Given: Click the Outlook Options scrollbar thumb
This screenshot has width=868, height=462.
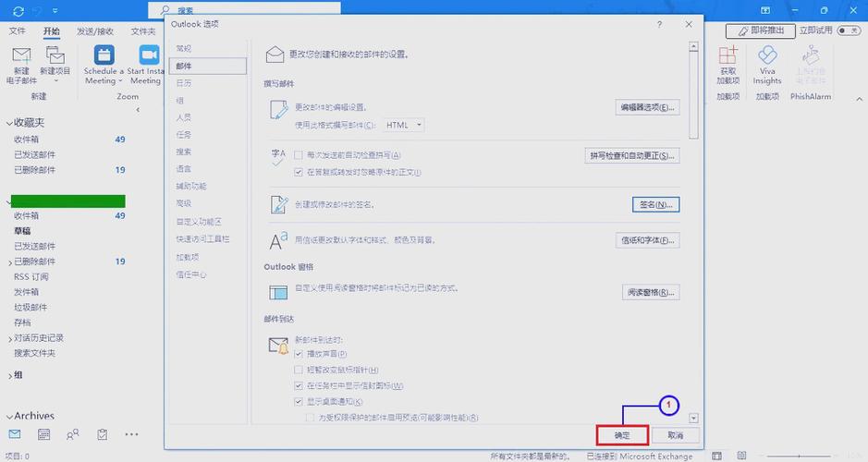Looking at the screenshot, I should pos(693,95).
